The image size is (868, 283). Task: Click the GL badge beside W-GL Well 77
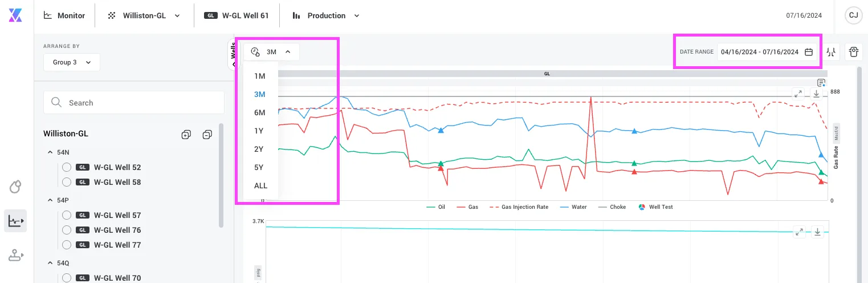[x=83, y=245]
